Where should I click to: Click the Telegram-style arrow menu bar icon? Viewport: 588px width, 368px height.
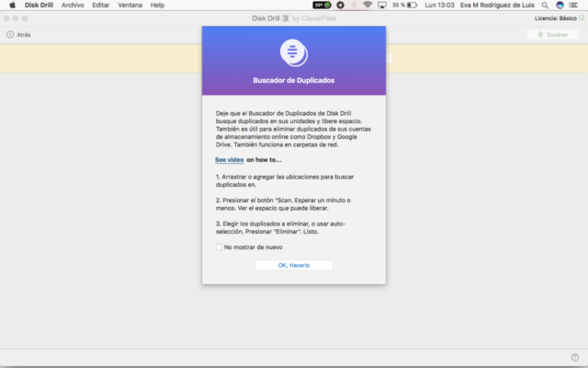341,5
